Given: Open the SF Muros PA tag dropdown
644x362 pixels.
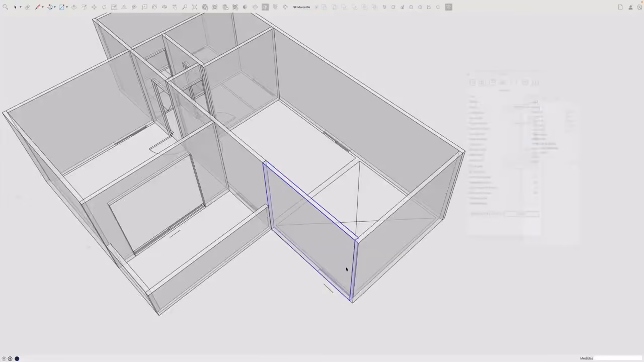Looking at the screenshot, I should [316, 7].
